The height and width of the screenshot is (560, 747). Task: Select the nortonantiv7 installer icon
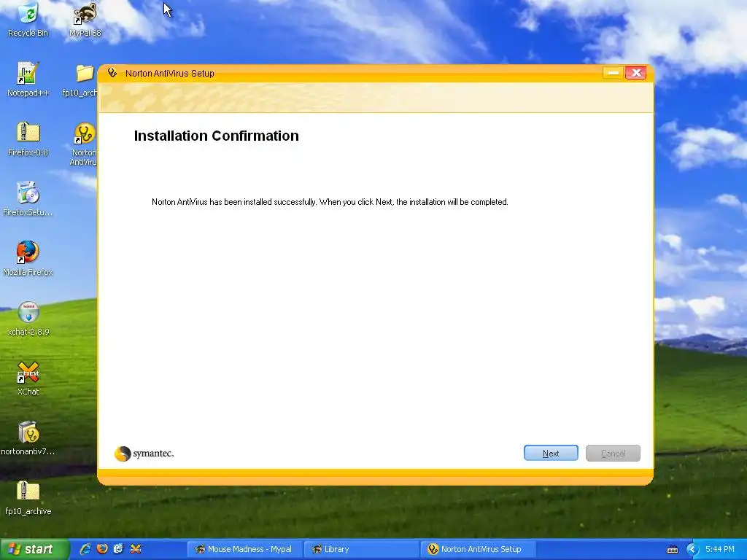pos(28,438)
